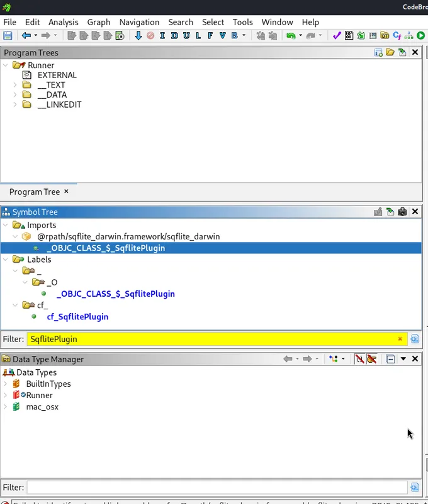Collapse the Runner root node in Program Trees
This screenshot has width=428, height=504.
[x=6, y=66]
